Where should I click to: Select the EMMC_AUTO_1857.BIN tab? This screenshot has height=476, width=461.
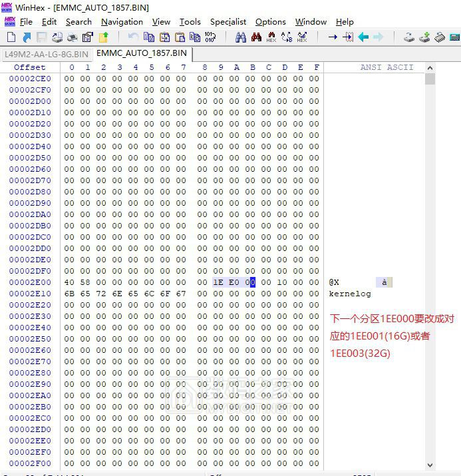coord(142,53)
